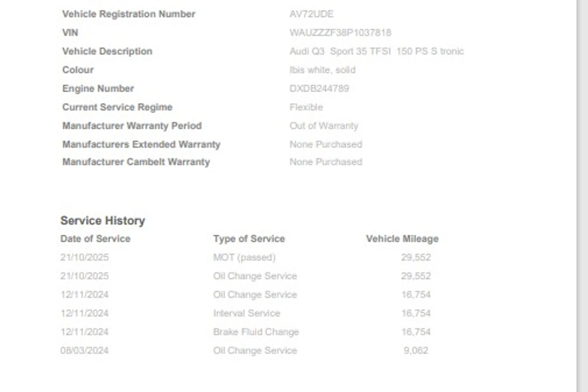Viewport: 588px width, 392px height.
Task: Click the 9,062 mileage value
Action: pyautogui.click(x=416, y=351)
